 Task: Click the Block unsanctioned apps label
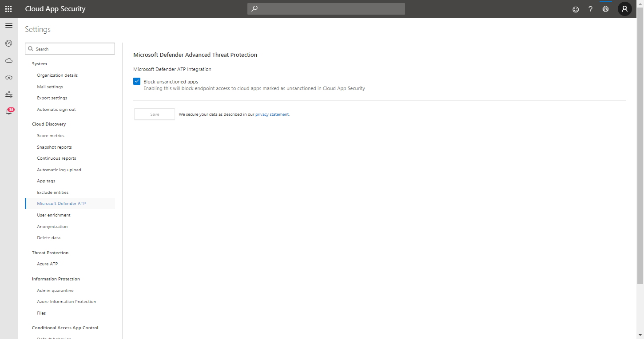point(171,82)
